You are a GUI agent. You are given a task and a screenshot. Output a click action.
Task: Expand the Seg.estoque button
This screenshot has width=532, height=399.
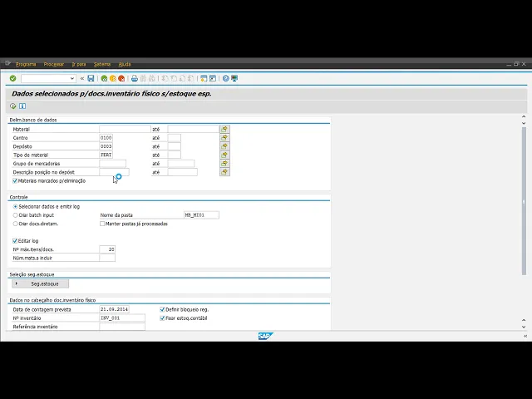(x=41, y=283)
